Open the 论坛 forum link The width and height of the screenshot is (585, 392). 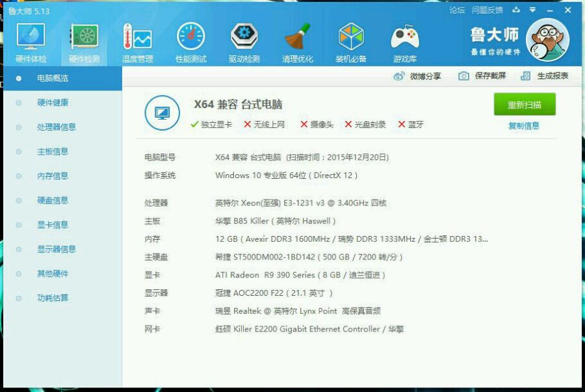[457, 10]
